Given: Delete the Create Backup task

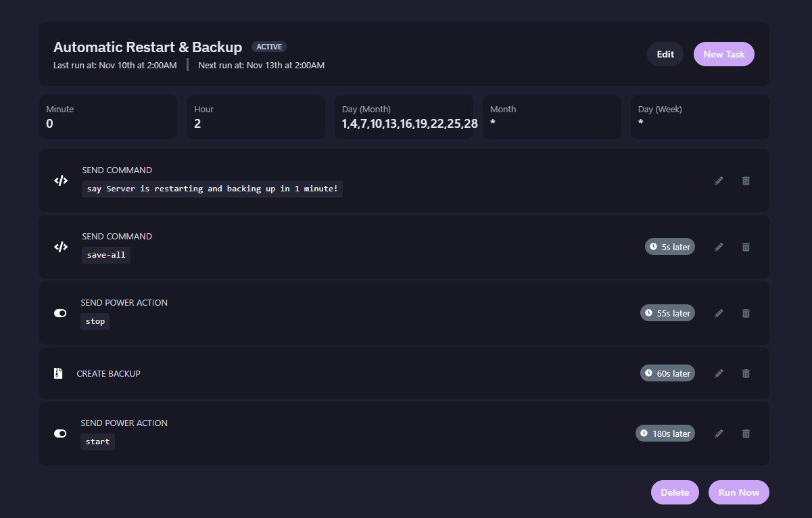Looking at the screenshot, I should (x=746, y=373).
